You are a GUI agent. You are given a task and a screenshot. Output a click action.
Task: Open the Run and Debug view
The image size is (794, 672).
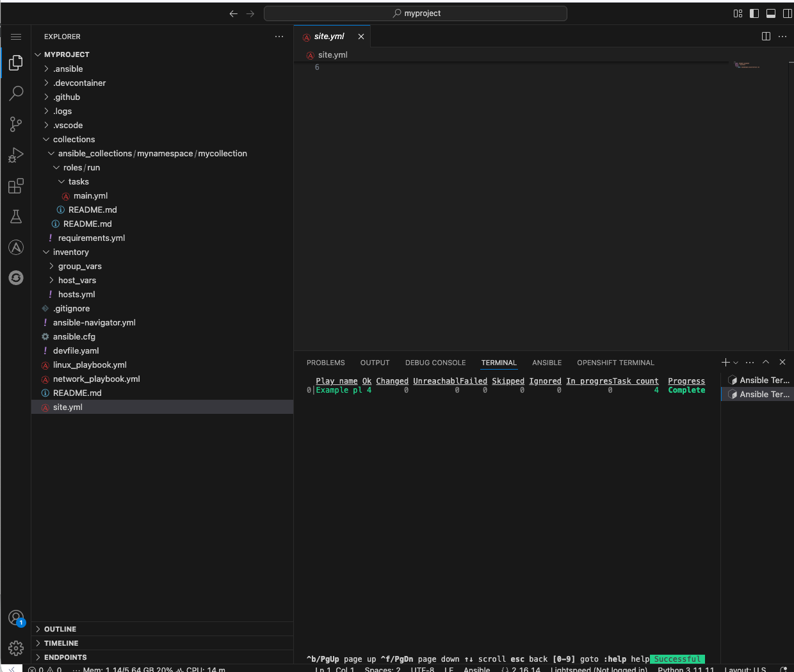16,155
